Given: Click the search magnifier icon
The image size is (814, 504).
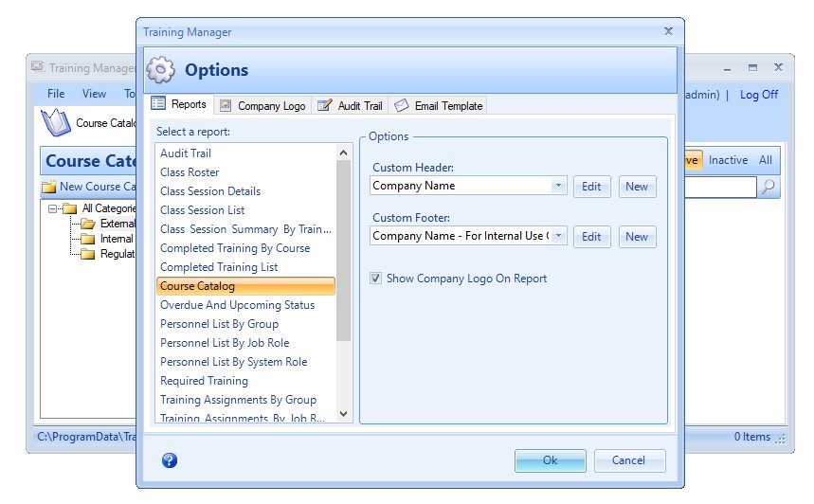Looking at the screenshot, I should [x=769, y=187].
